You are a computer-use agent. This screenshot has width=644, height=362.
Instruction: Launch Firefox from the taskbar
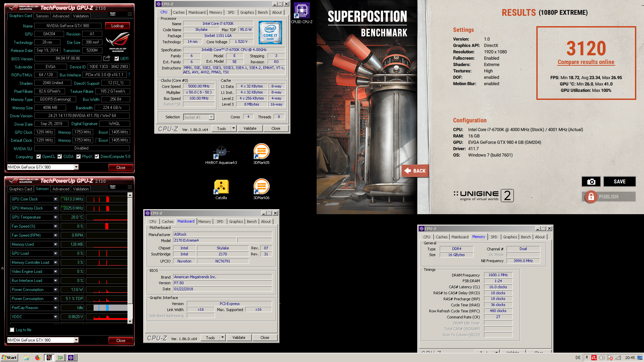[38, 358]
